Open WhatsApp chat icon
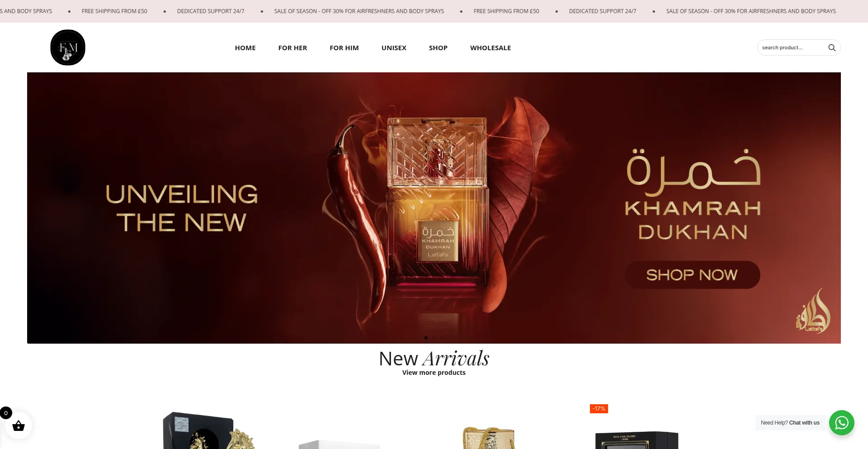 (841, 423)
